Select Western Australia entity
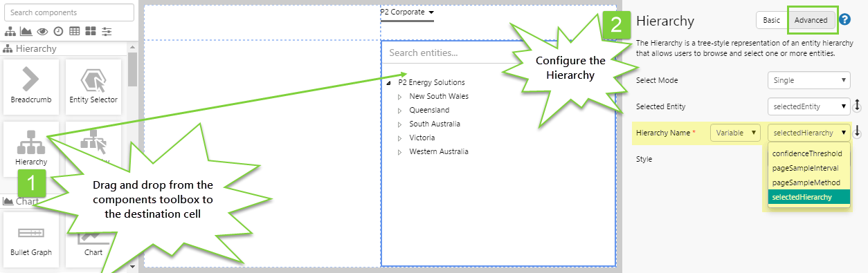This screenshot has width=868, height=273. 439,151
